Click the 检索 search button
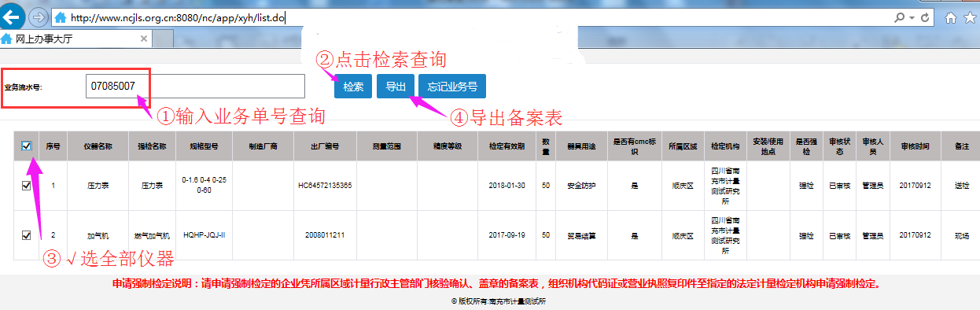This screenshot has width=980, height=310. click(353, 87)
